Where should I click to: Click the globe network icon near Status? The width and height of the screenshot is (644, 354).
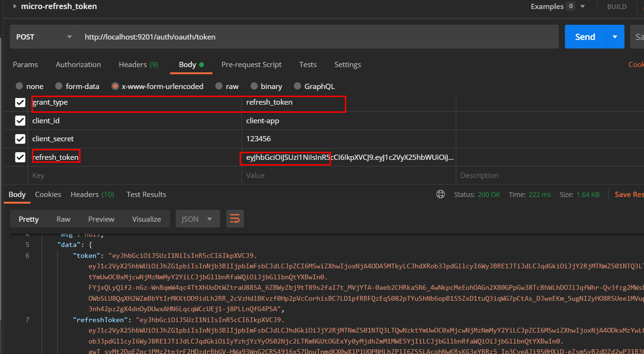(x=441, y=194)
